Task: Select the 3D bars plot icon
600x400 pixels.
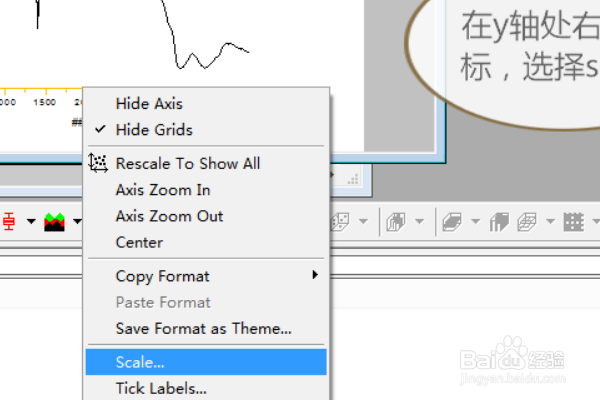Action: (396, 222)
